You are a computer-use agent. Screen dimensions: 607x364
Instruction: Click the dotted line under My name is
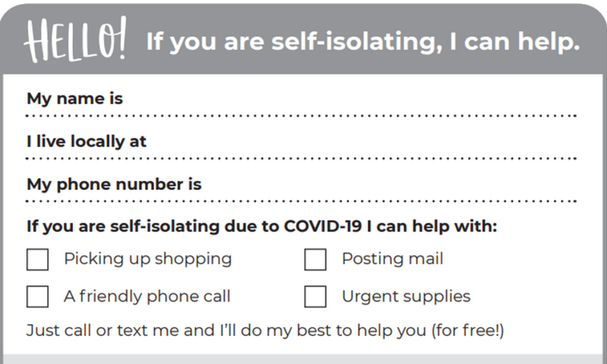tap(301, 116)
